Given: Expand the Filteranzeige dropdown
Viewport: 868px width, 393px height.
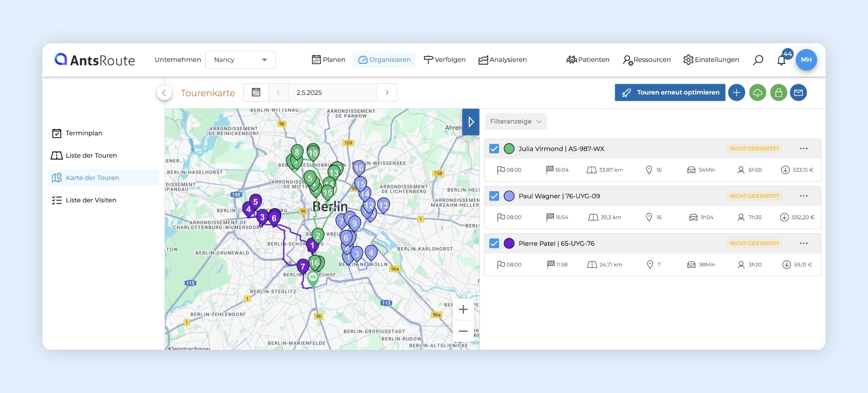Looking at the screenshot, I should (516, 121).
